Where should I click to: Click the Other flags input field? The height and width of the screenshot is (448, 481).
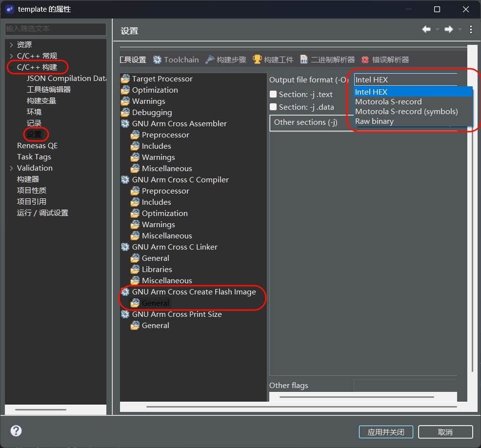(405, 386)
